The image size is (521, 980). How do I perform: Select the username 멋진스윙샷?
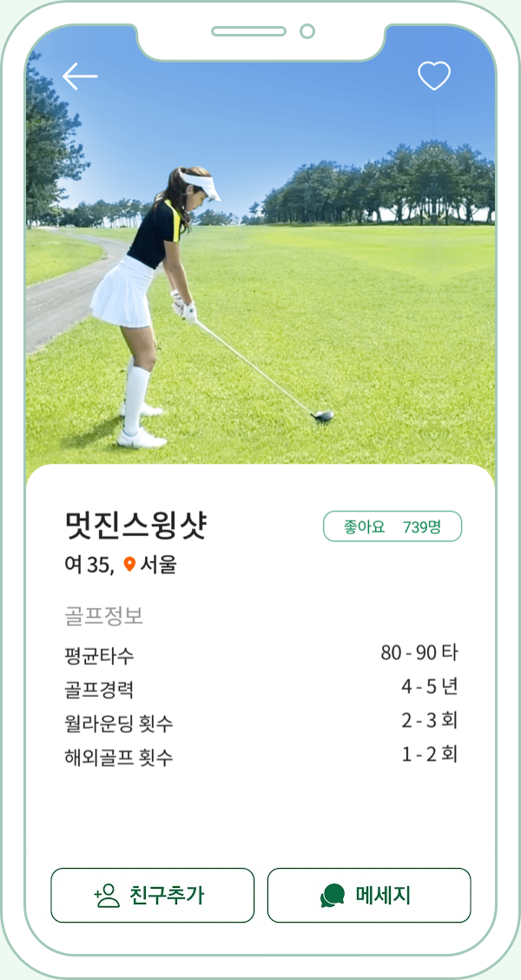coord(135,526)
